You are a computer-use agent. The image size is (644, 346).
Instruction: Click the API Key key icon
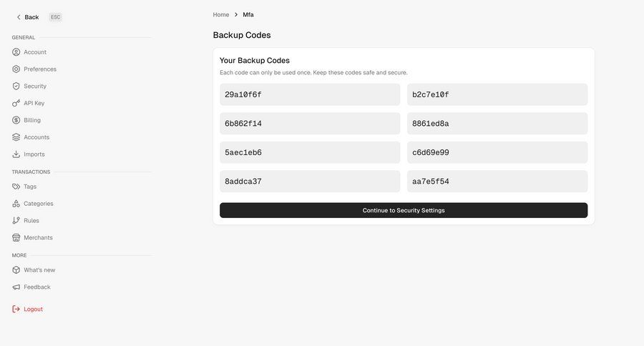[16, 103]
